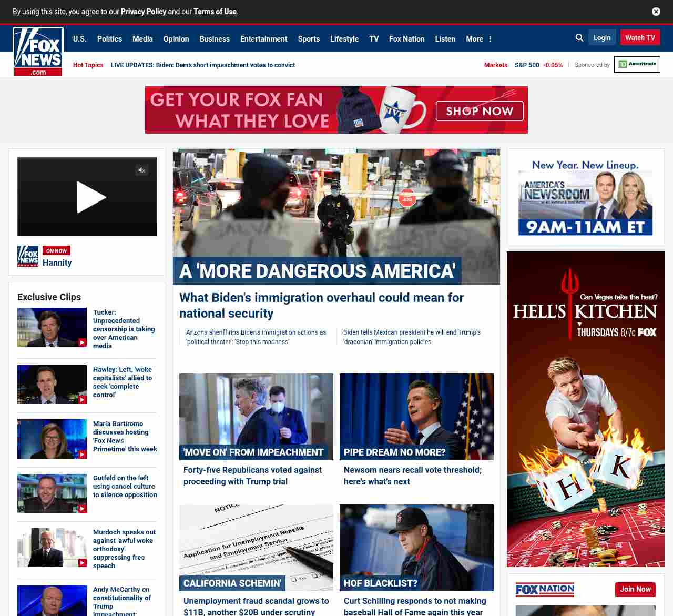The width and height of the screenshot is (673, 616).
Task: Click the Fox News channel icon beside Hannity
Action: [x=28, y=256]
